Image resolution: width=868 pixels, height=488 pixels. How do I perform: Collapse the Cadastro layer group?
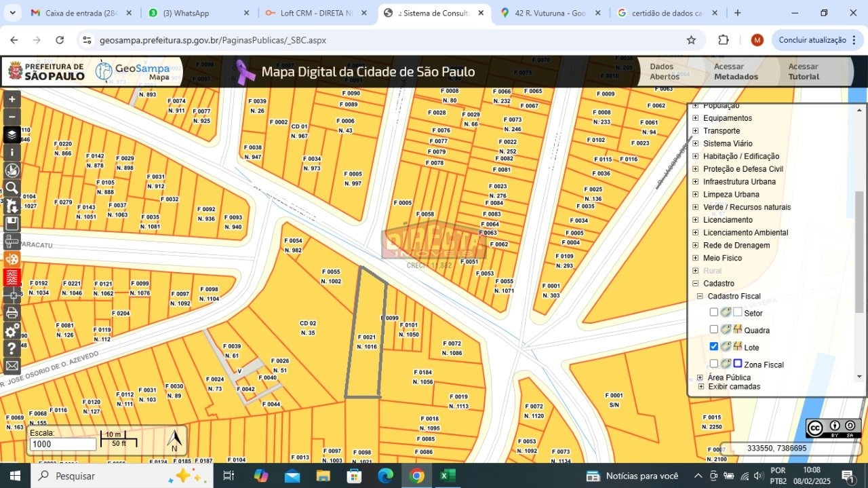[695, 284]
